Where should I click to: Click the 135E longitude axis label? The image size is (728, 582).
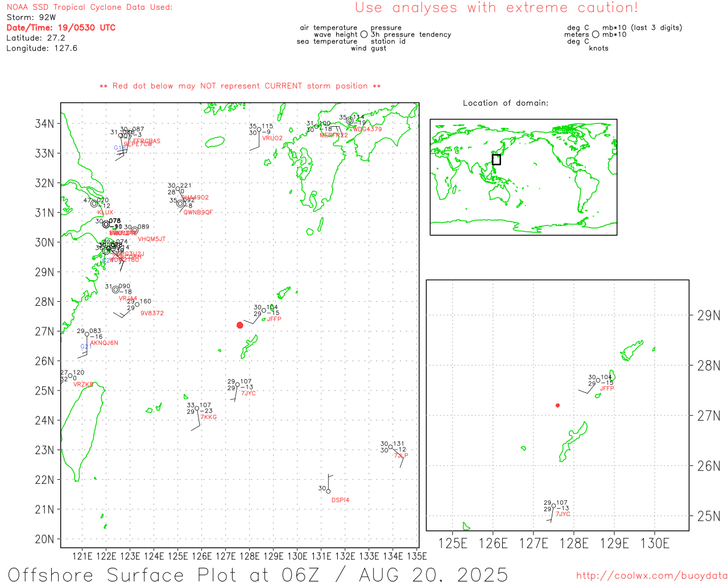416,556
